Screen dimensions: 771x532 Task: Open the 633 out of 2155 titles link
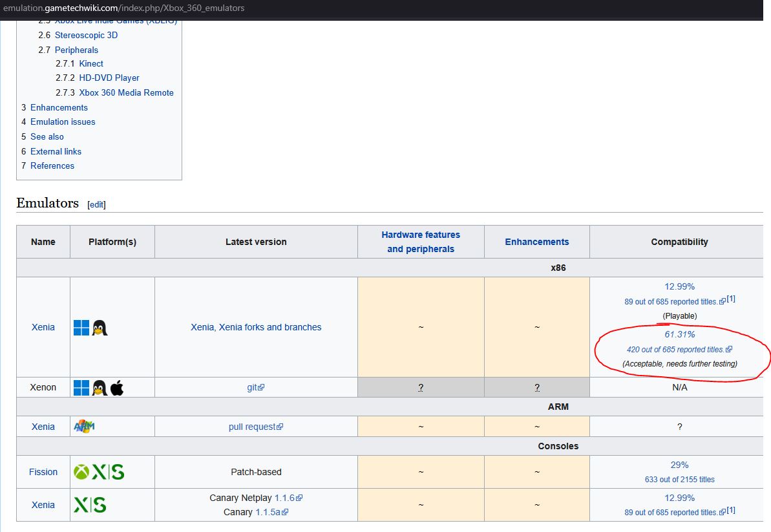tap(679, 480)
